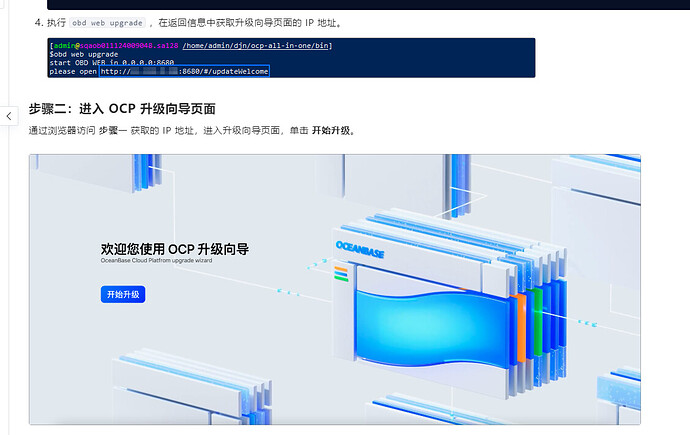Click the terminal path /home/admin/djn/ocp-all-in-one/bin
The image size is (690, 435).
(x=256, y=45)
